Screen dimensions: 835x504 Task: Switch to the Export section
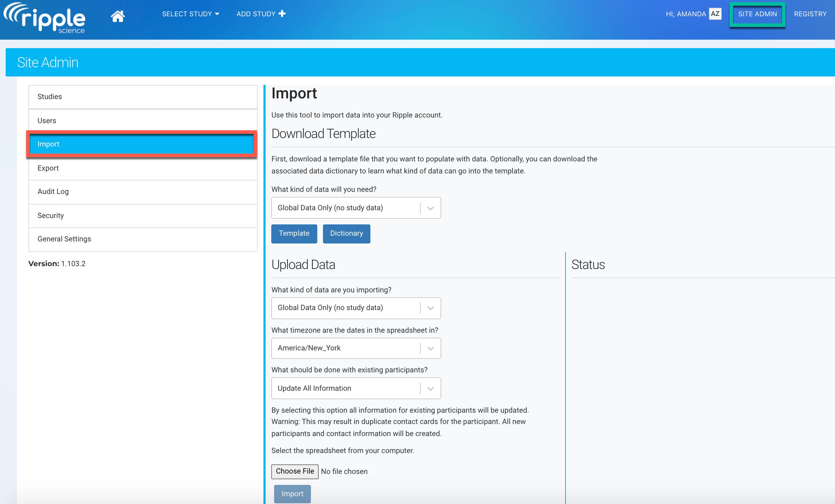(143, 168)
